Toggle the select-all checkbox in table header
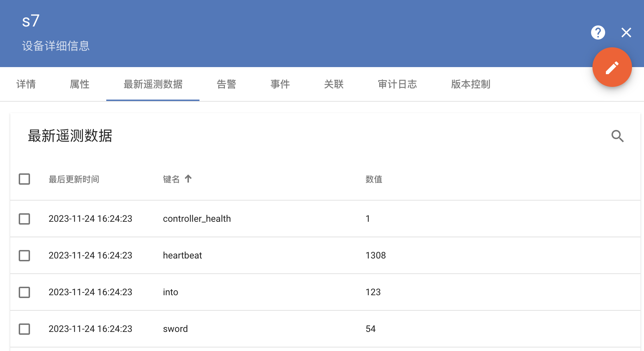Screen dimensions: 644x351 24,179
